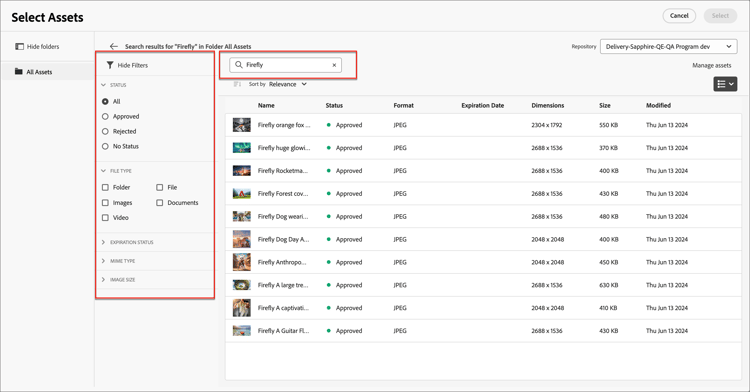Select the Rejected status radio button
750x392 pixels.
pyautogui.click(x=105, y=131)
